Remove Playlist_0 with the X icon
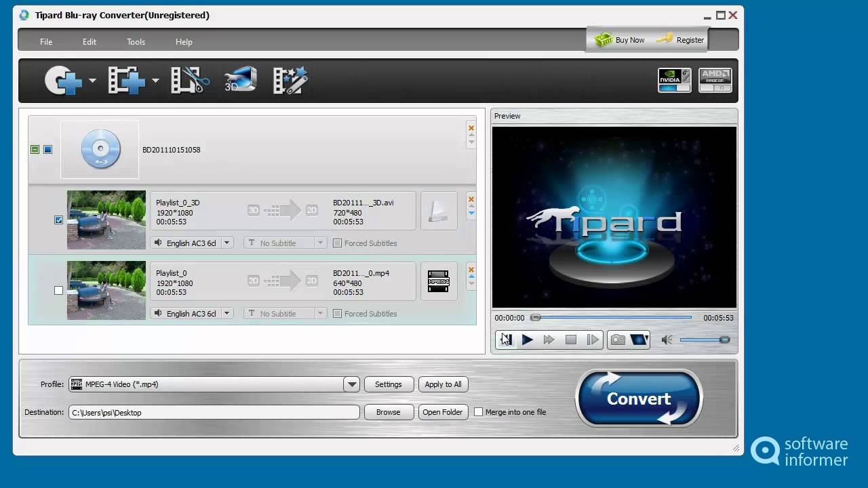 (471, 270)
